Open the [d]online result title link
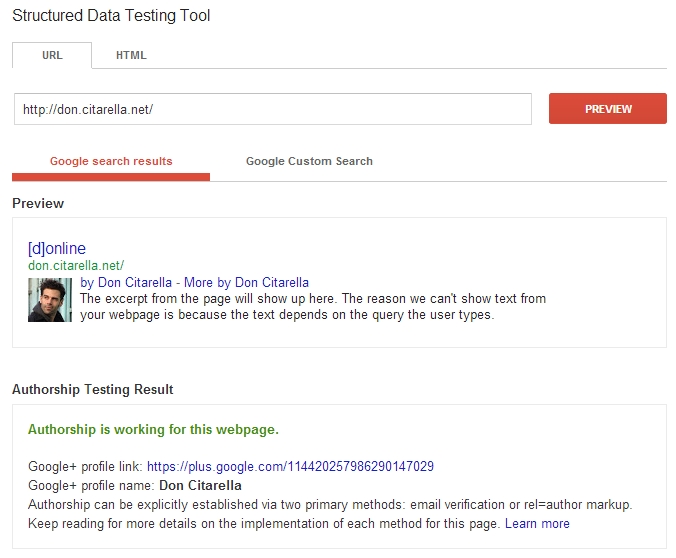This screenshot has width=676, height=558. (x=57, y=248)
